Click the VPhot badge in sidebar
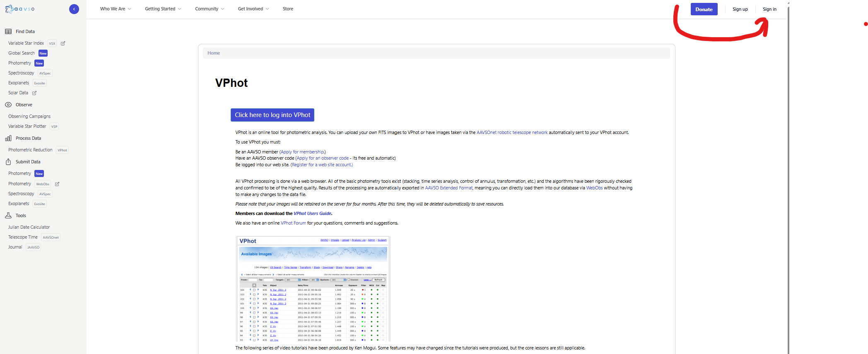The height and width of the screenshot is (354, 868). [63, 150]
